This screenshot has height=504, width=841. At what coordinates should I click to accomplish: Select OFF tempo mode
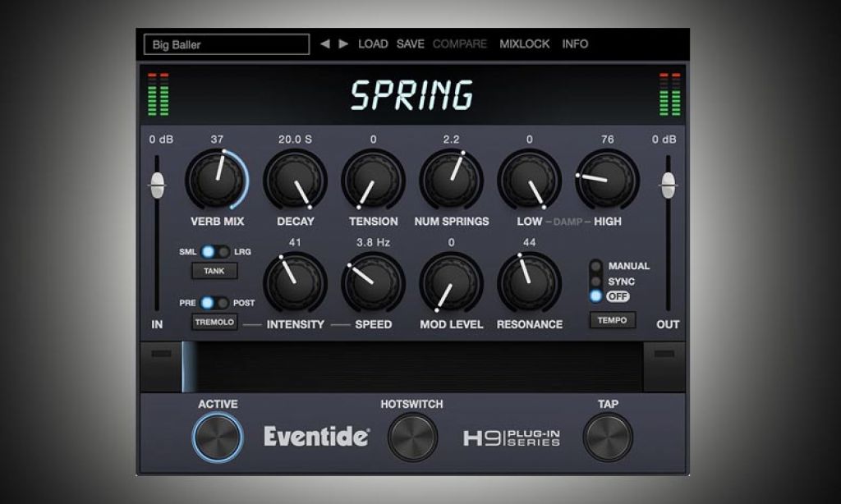coord(595,296)
